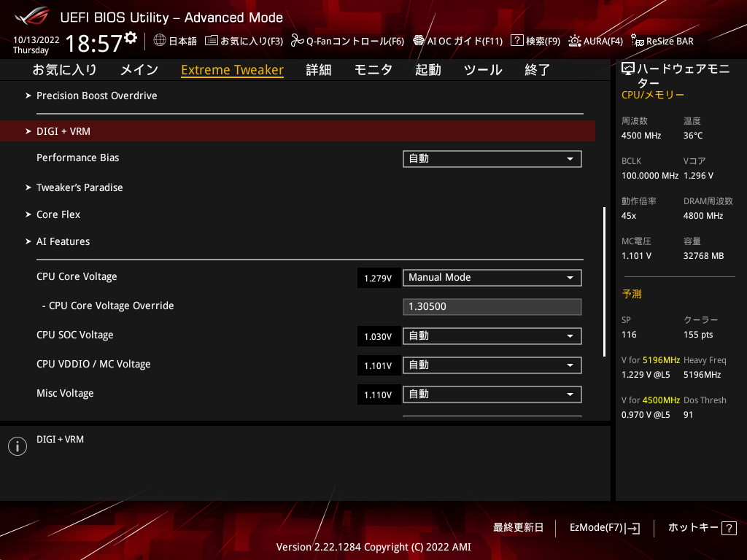Open CPU VDDIO / MC Voltage dropdown
The width and height of the screenshot is (747, 560).
click(x=492, y=365)
